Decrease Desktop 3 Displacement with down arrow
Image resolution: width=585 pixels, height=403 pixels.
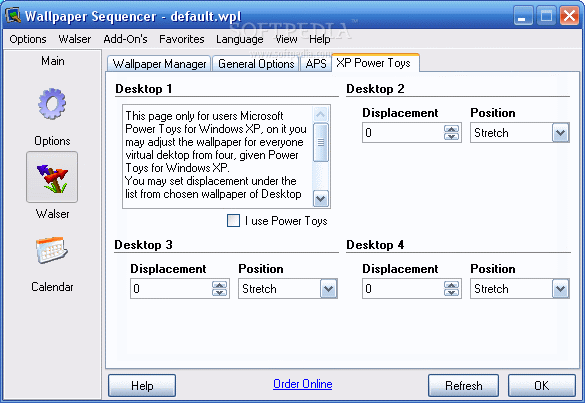[x=219, y=293]
